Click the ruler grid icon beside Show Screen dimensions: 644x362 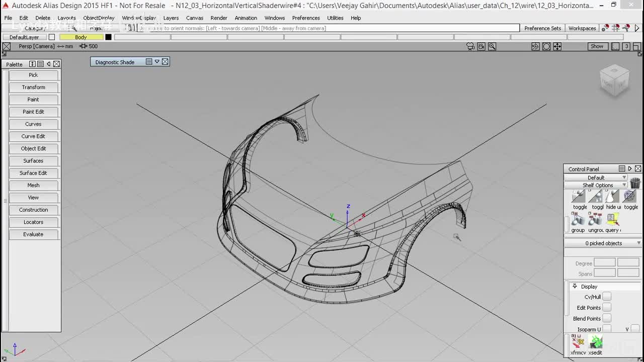[x=616, y=46]
